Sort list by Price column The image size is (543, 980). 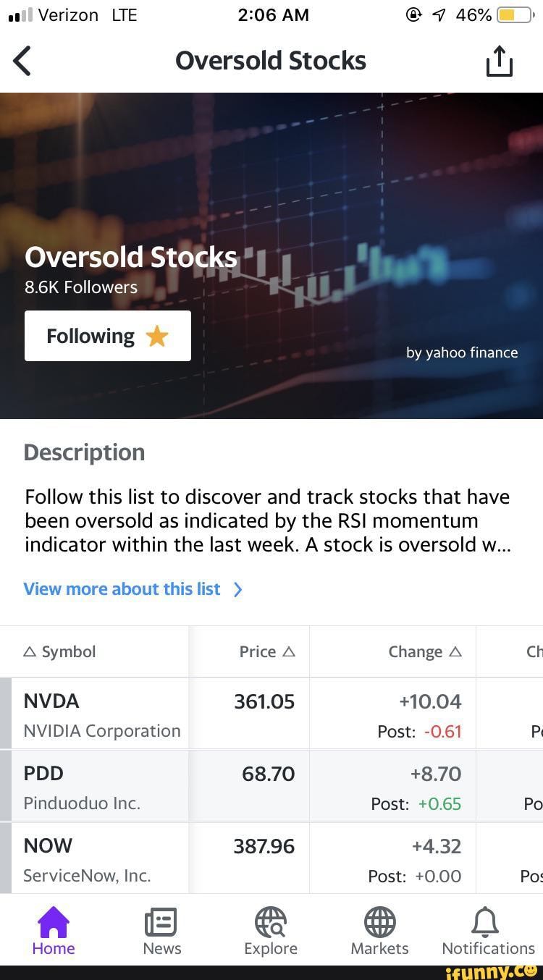[267, 651]
